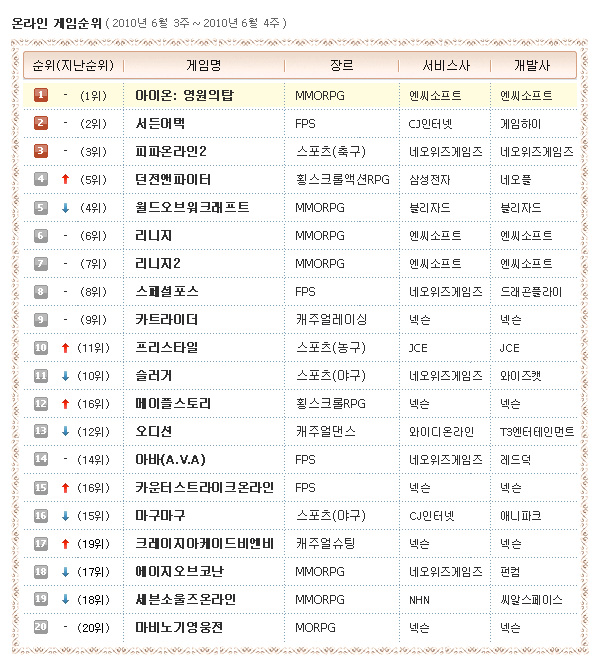The width and height of the screenshot is (600, 666).
Task: Click the down arrow in 오디션 row
Action: tap(65, 431)
